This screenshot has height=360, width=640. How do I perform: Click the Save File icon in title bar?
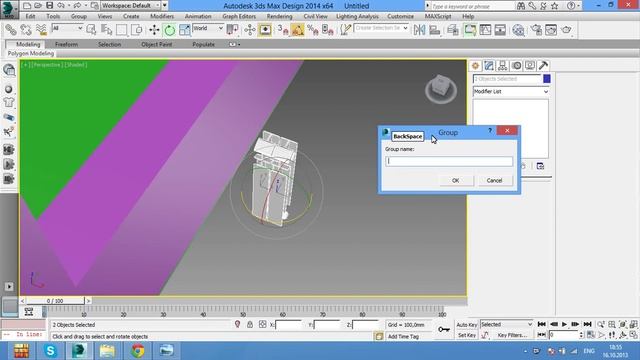49,6
